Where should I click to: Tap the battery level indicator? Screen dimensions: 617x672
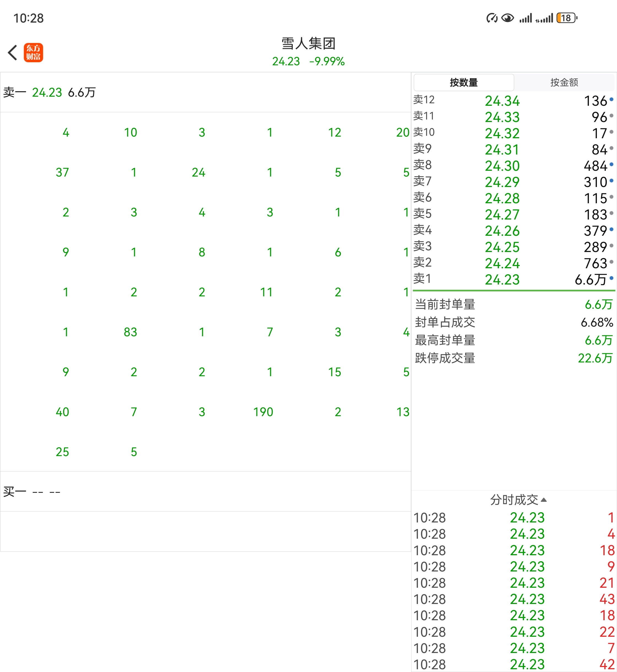(x=567, y=18)
